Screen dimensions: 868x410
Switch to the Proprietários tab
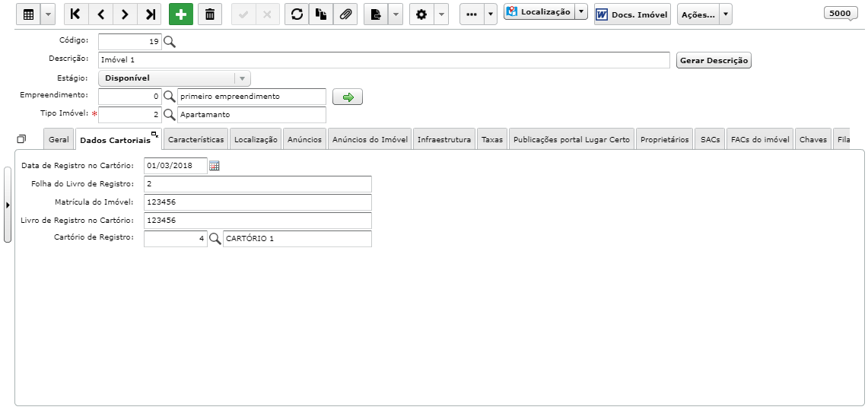pos(665,139)
